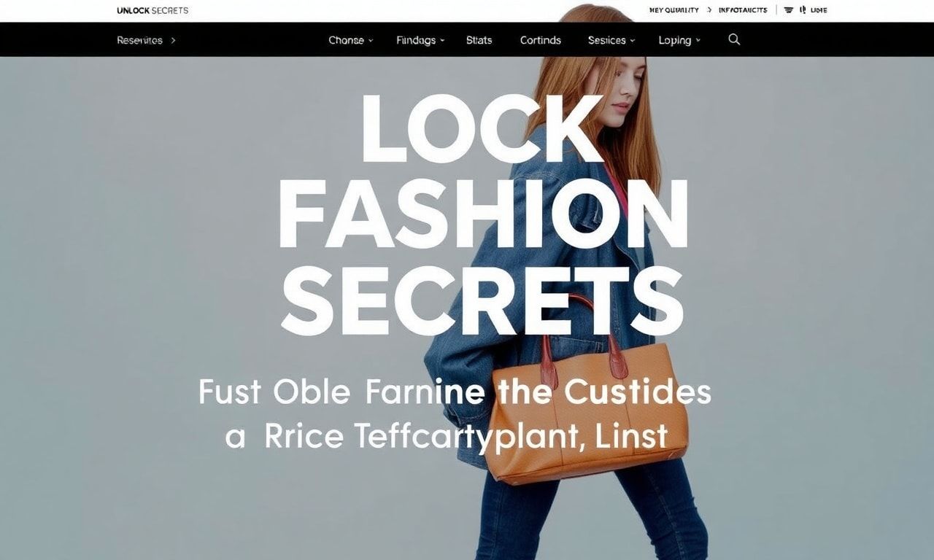Click the chevron between the two top-right utility links
Screen dimensions: 934x560
[709, 10]
